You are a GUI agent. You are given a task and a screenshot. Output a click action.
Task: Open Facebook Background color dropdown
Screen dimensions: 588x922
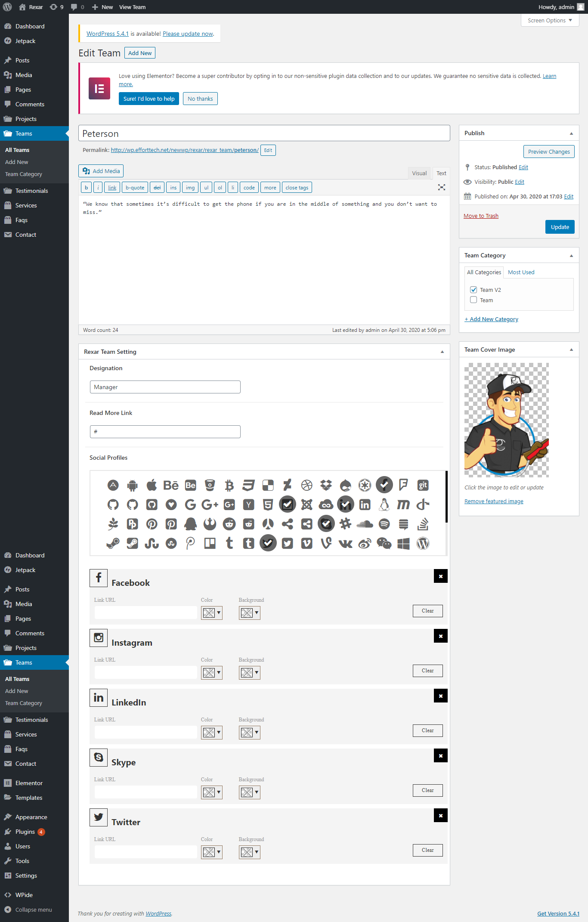[x=250, y=613]
